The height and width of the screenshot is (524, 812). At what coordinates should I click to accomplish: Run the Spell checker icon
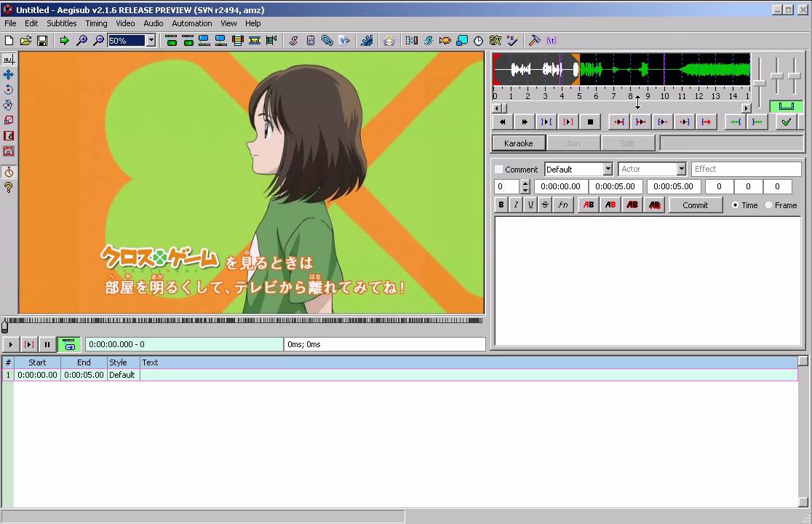[x=512, y=40]
